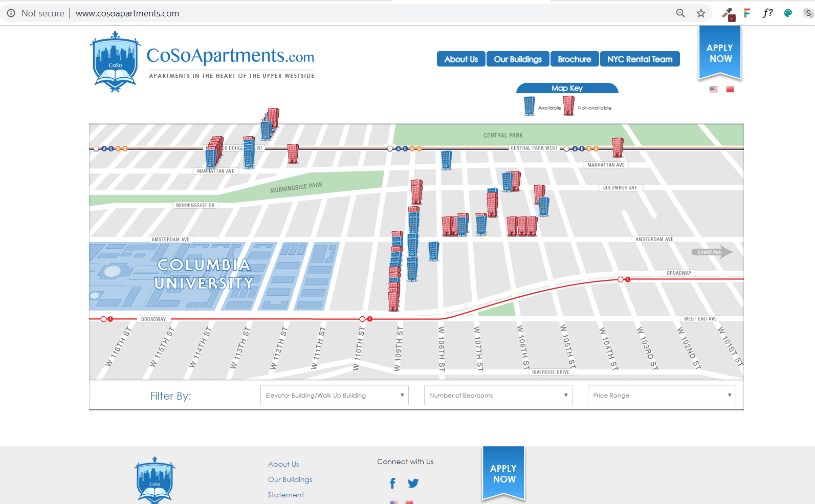
Task: Bookmark this page with the star icon
Action: click(x=701, y=13)
